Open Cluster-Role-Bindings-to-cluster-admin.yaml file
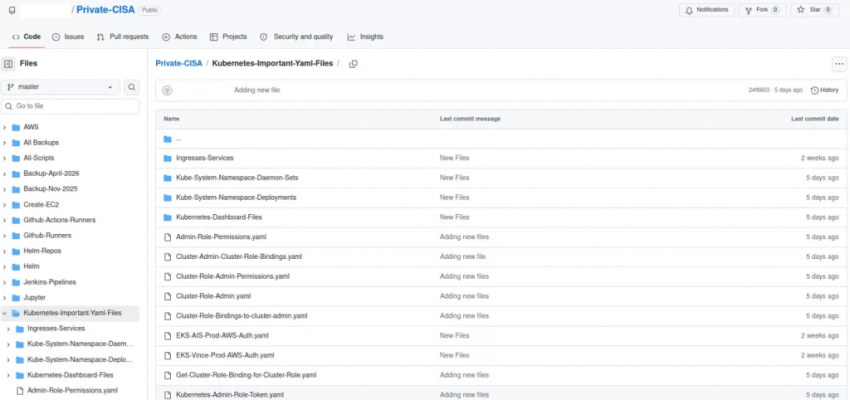The width and height of the screenshot is (850, 400). (x=242, y=316)
